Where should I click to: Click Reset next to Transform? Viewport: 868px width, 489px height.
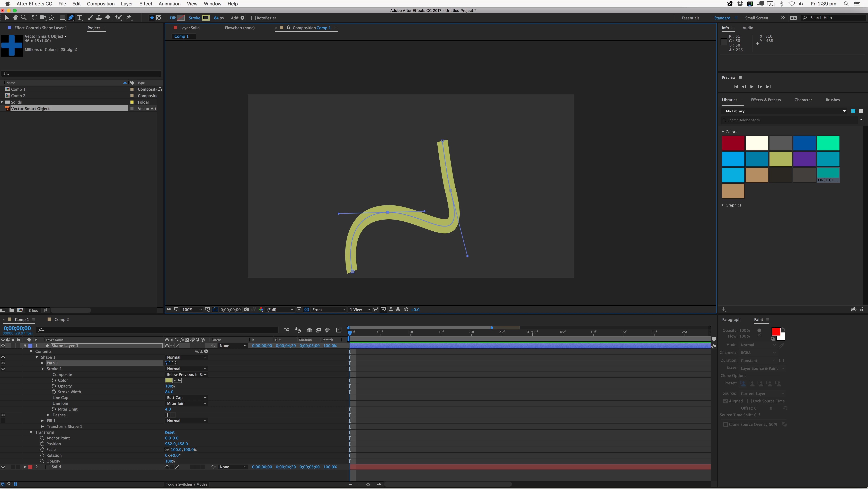tap(170, 432)
